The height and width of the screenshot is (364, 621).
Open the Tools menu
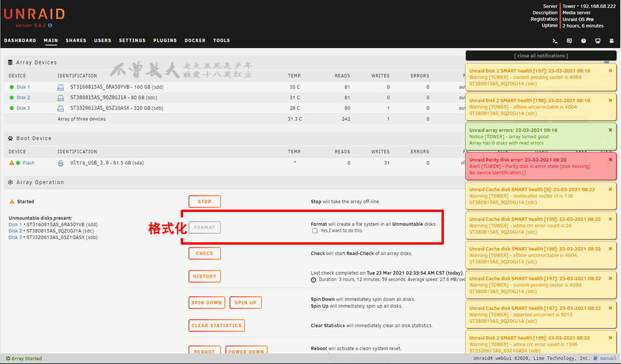coord(221,41)
